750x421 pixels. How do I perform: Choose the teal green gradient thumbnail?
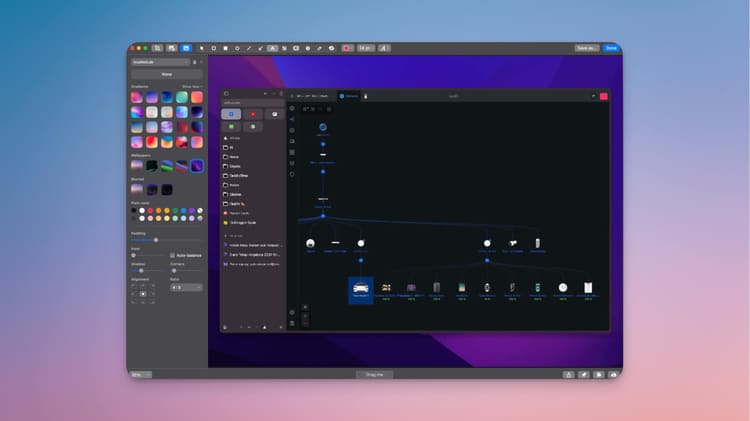[182, 97]
